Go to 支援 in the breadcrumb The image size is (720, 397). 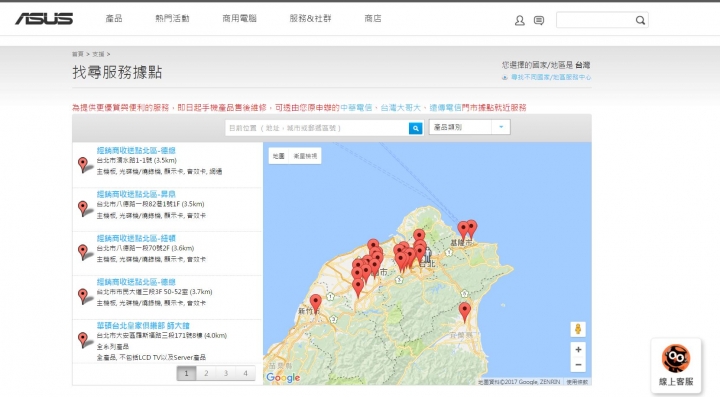tap(98, 54)
